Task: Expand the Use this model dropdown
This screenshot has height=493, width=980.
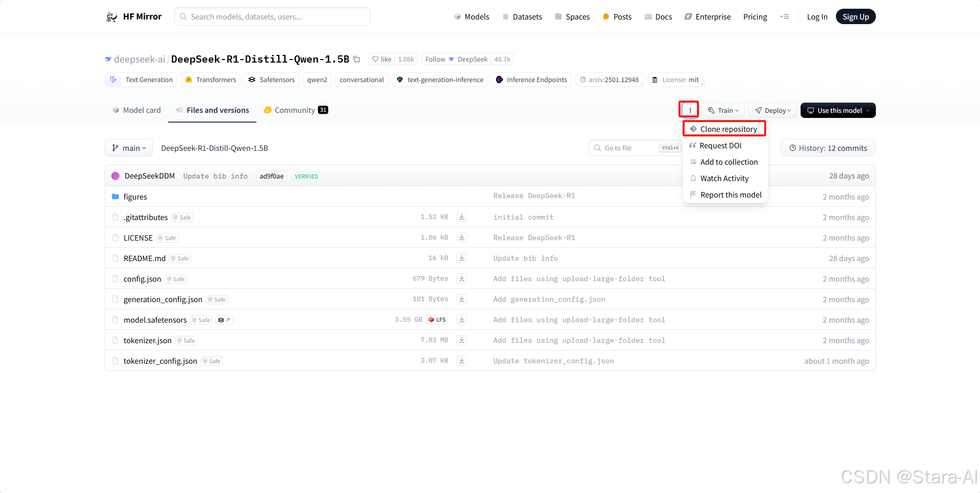Action: [x=838, y=110]
